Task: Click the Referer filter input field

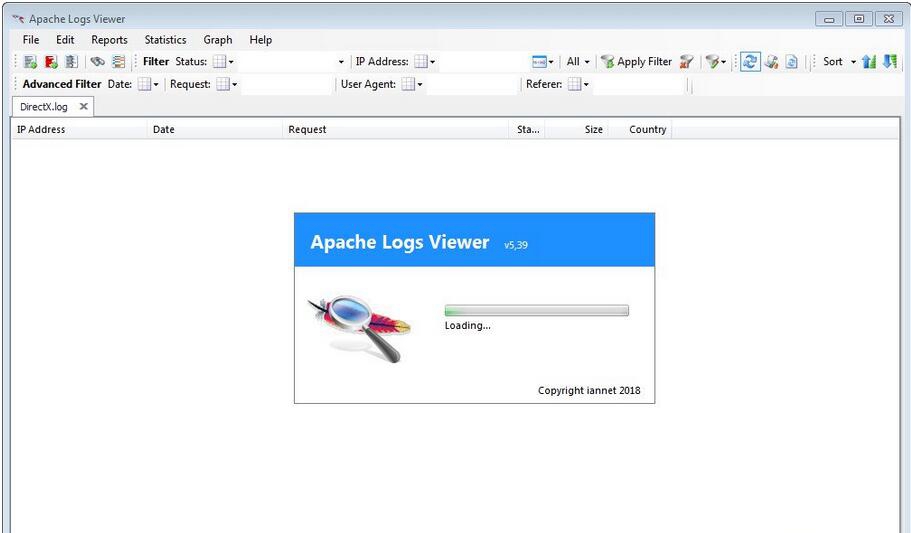Action: [638, 84]
